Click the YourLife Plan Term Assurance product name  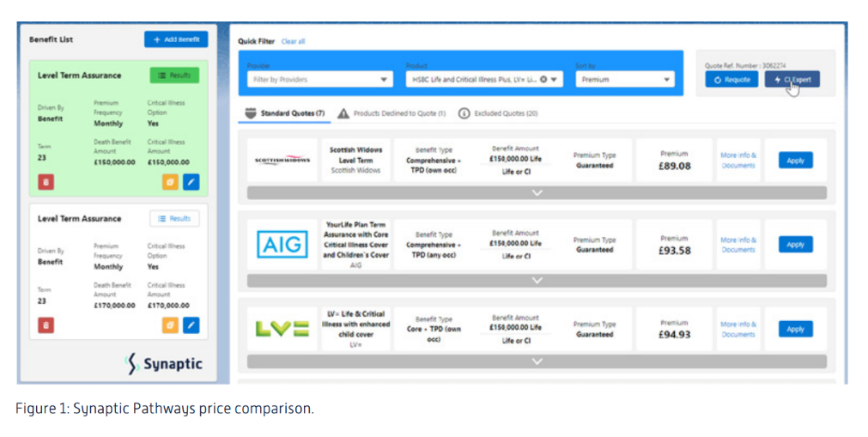(356, 240)
